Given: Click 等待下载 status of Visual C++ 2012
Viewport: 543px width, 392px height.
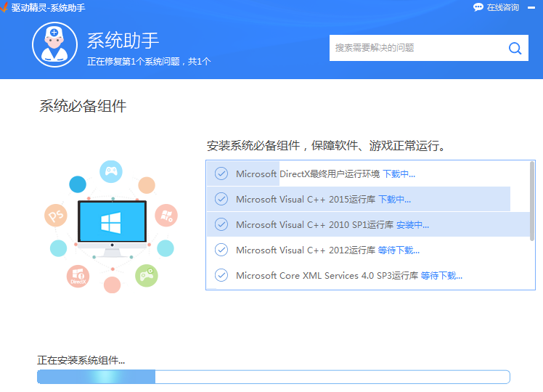Looking at the screenshot, I should tap(399, 250).
